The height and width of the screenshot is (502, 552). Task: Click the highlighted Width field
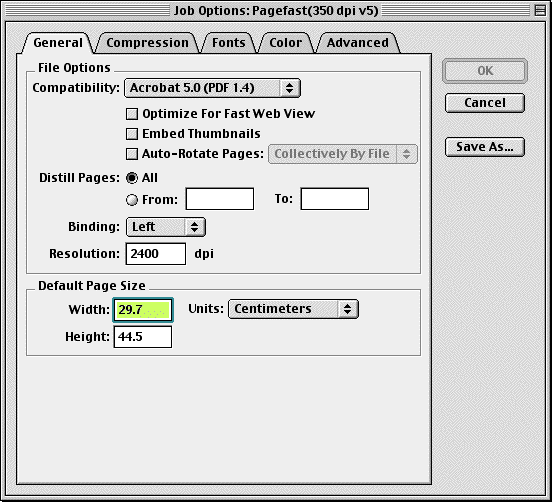tap(143, 310)
